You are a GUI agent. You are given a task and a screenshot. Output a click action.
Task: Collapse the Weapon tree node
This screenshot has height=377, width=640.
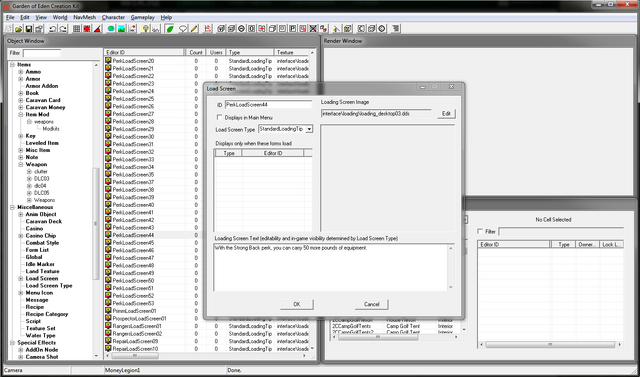click(20, 164)
